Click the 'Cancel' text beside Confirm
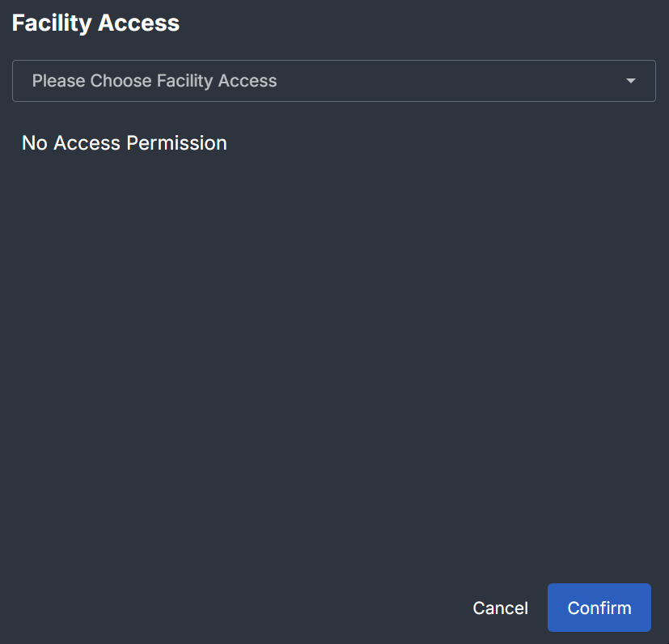Viewport: 669px width, 644px height. pos(500,608)
